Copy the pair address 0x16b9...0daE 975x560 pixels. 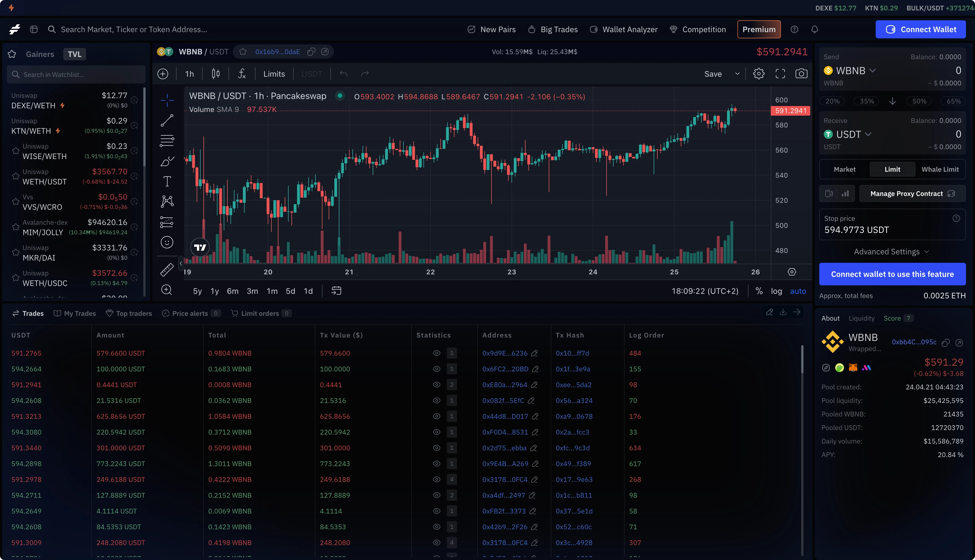tap(311, 52)
